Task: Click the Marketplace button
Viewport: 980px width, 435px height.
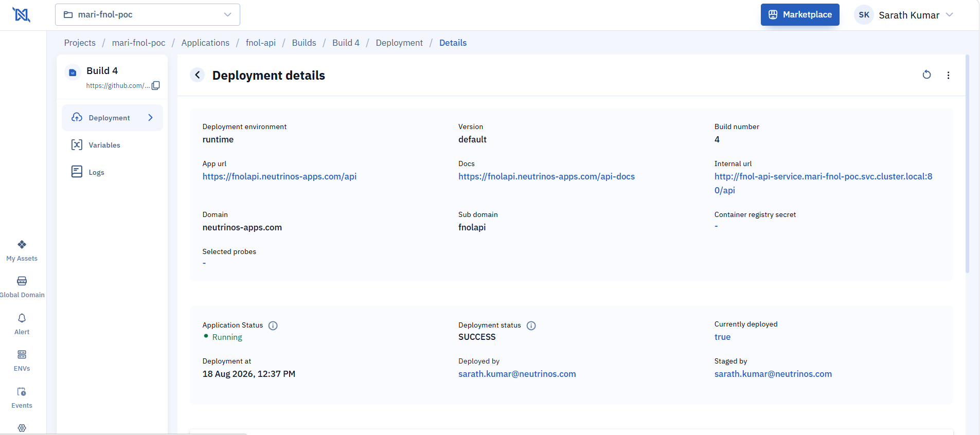Action: click(x=800, y=14)
